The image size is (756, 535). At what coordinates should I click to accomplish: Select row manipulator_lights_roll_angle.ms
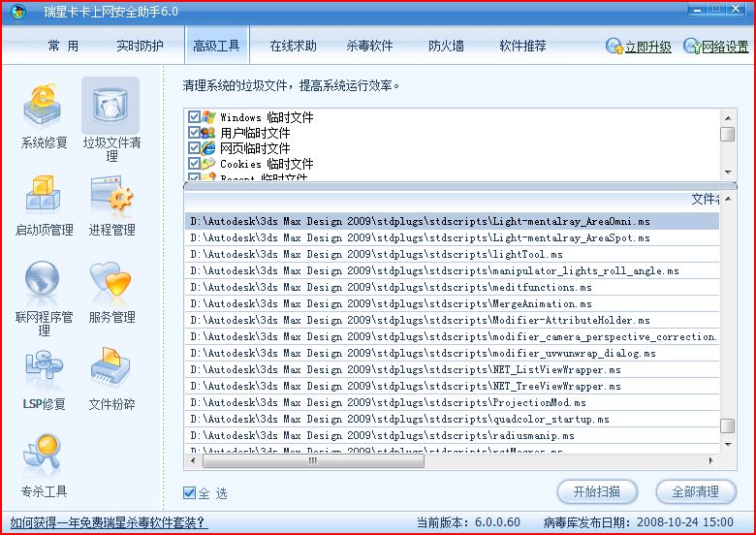pos(453,270)
